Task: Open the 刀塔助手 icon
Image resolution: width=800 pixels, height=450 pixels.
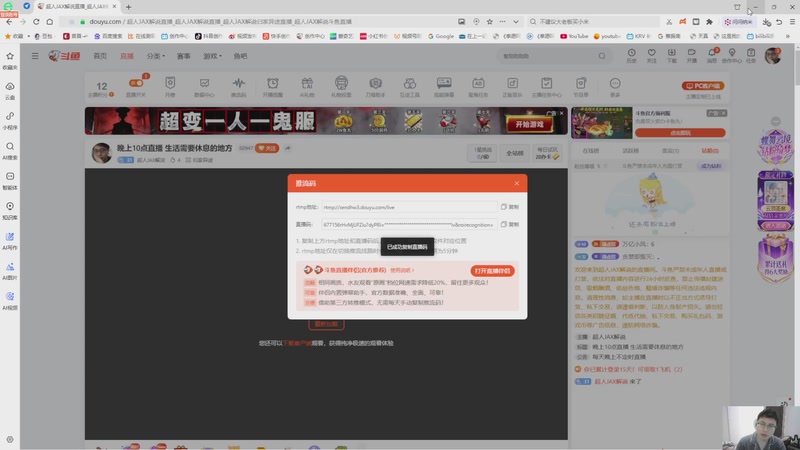Action: 375,86
